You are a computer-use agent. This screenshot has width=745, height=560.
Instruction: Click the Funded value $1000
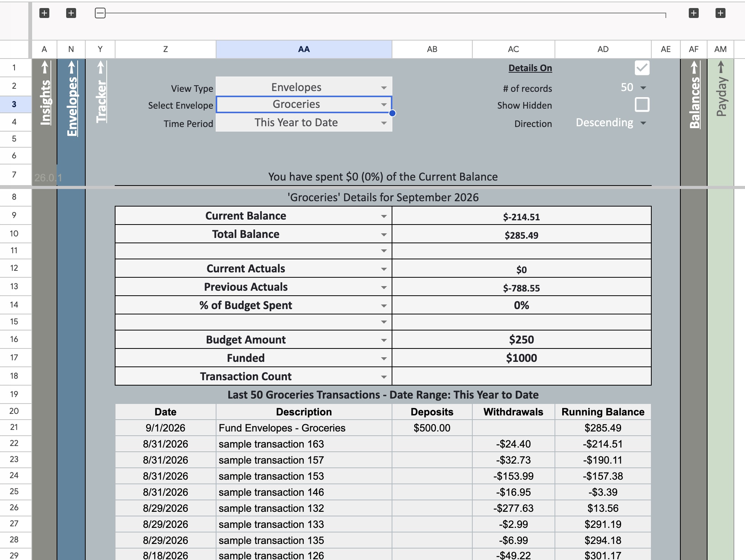tap(522, 358)
